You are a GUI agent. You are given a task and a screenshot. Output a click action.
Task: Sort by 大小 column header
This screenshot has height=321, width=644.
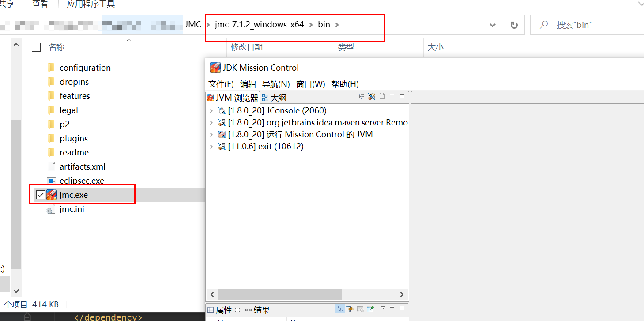pos(436,47)
